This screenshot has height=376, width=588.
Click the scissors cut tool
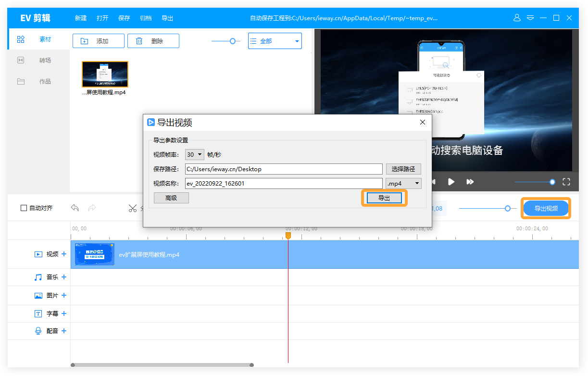point(133,208)
